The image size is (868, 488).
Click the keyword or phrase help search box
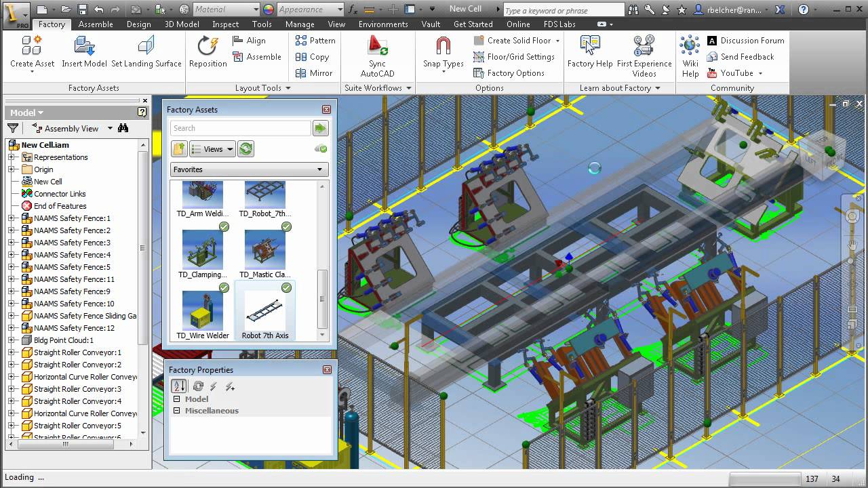(x=564, y=10)
